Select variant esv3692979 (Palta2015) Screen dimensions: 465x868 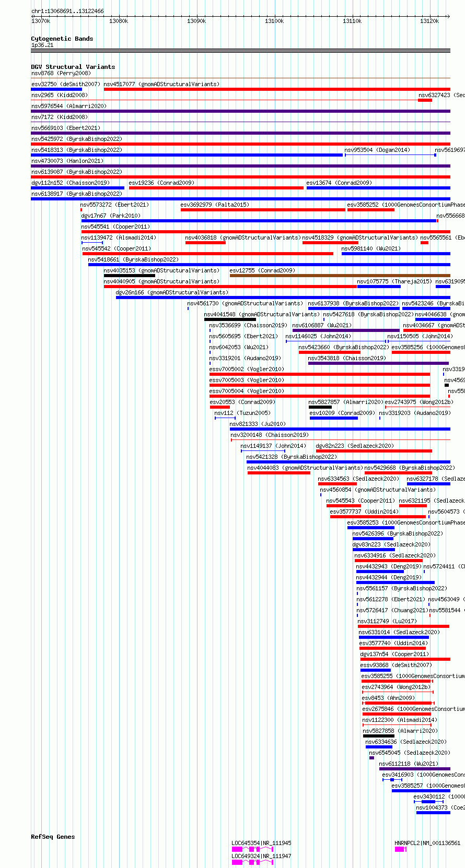[215, 205]
